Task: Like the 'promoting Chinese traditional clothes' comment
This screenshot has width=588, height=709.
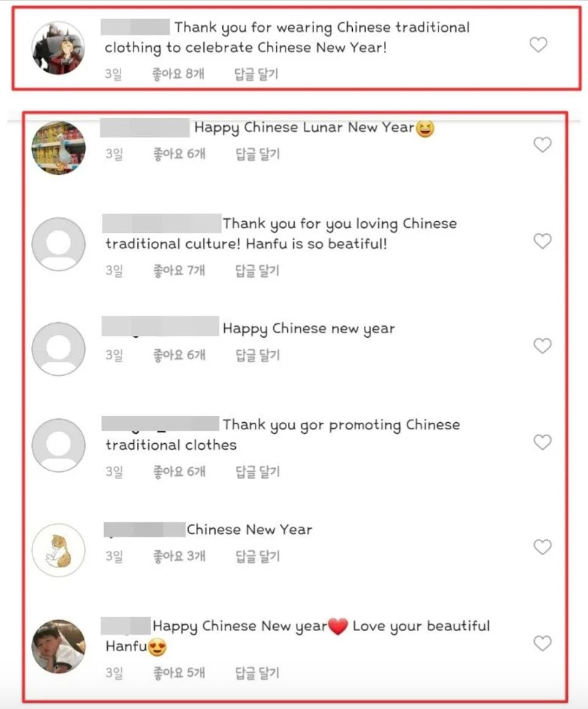Action: coord(542,442)
